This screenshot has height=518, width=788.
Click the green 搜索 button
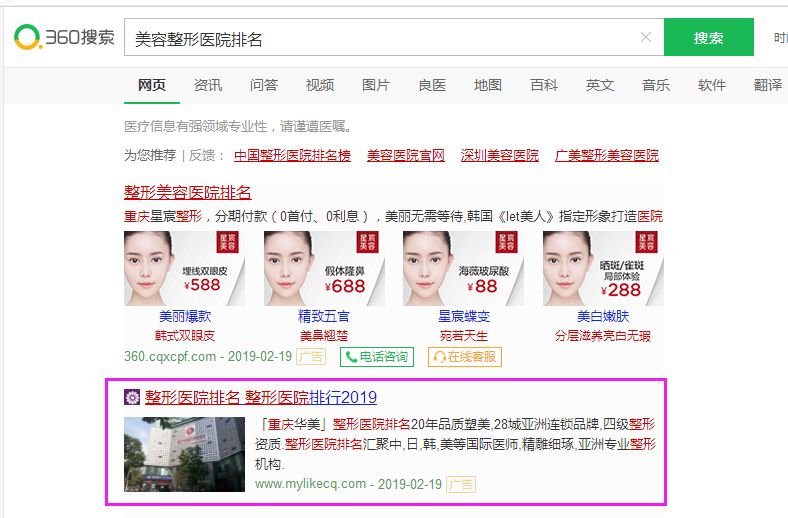[709, 37]
